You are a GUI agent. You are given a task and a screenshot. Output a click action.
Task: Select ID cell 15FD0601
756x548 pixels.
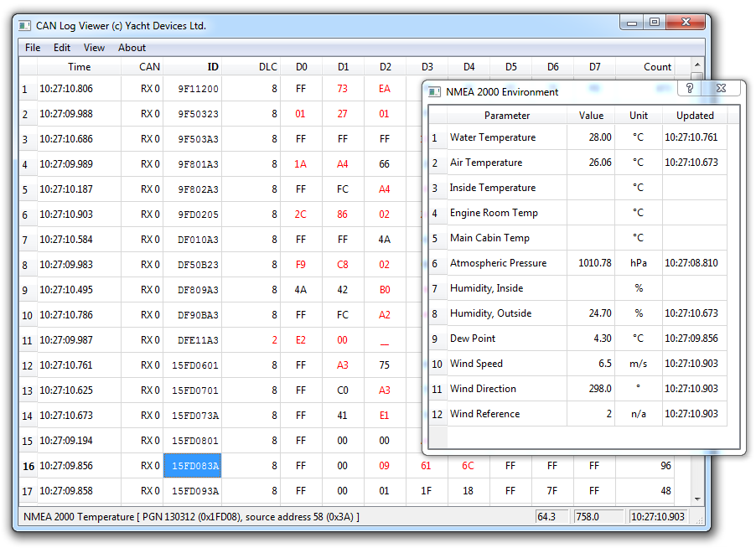pyautogui.click(x=193, y=364)
